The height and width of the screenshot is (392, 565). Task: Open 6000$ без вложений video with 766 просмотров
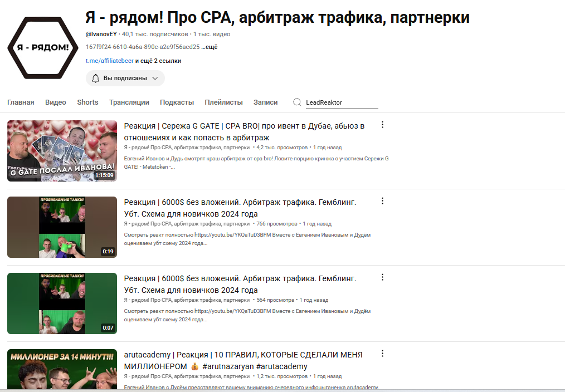coord(240,208)
